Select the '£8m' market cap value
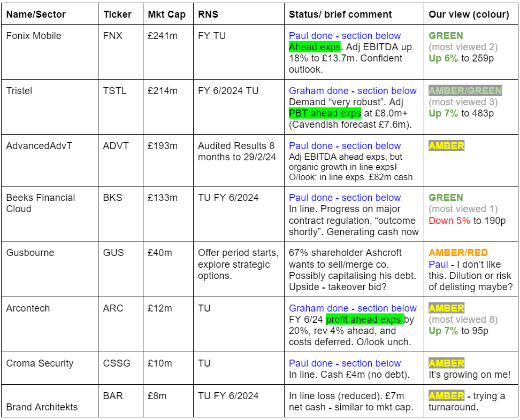This screenshot has height=420, width=520. point(157,396)
